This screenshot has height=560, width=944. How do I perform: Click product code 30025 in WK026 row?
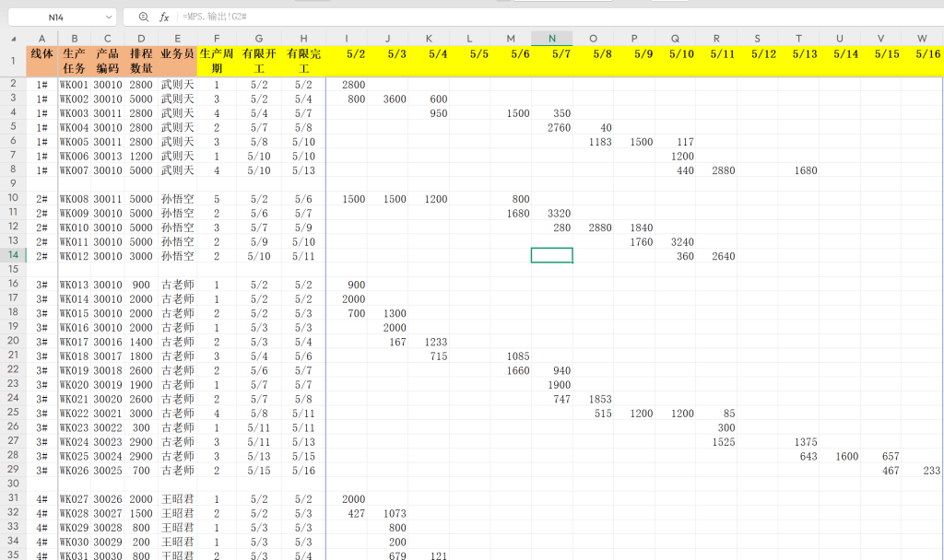click(x=108, y=471)
